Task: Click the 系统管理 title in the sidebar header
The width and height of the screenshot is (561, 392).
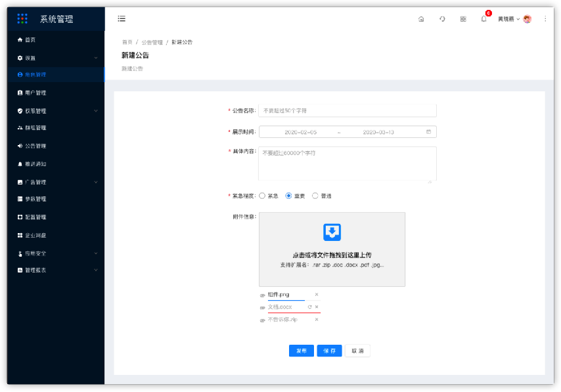Action: [x=56, y=19]
